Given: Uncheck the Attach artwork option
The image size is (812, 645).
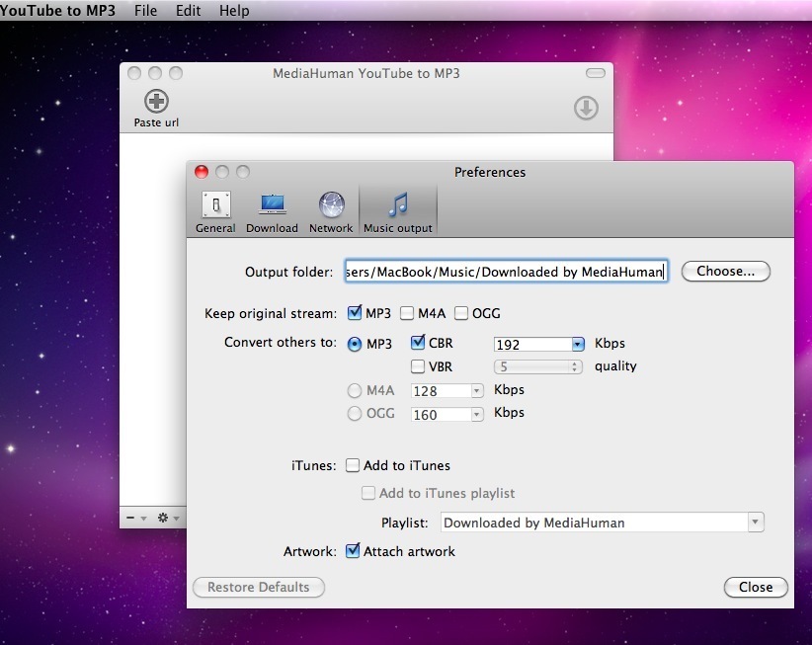Looking at the screenshot, I should coord(353,552).
